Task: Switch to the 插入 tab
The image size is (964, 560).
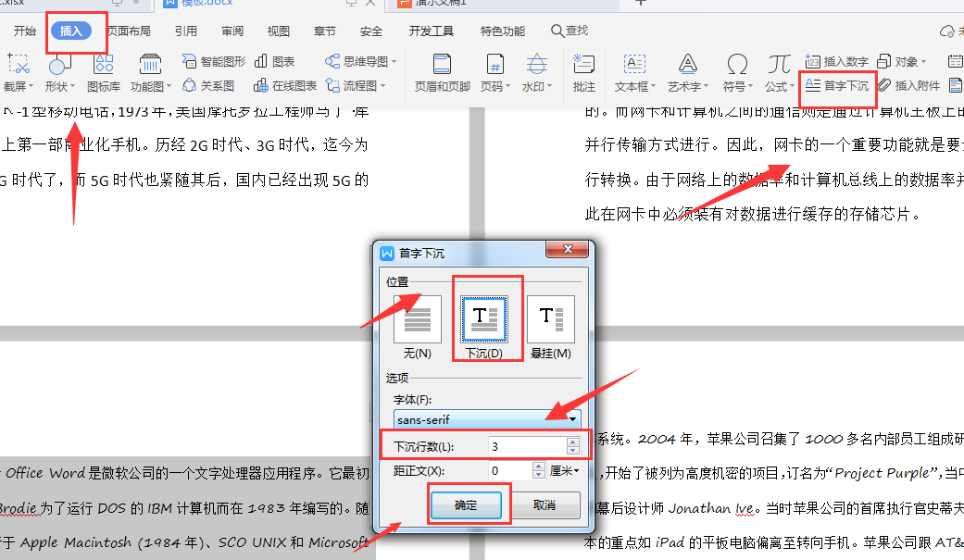Action: (71, 31)
